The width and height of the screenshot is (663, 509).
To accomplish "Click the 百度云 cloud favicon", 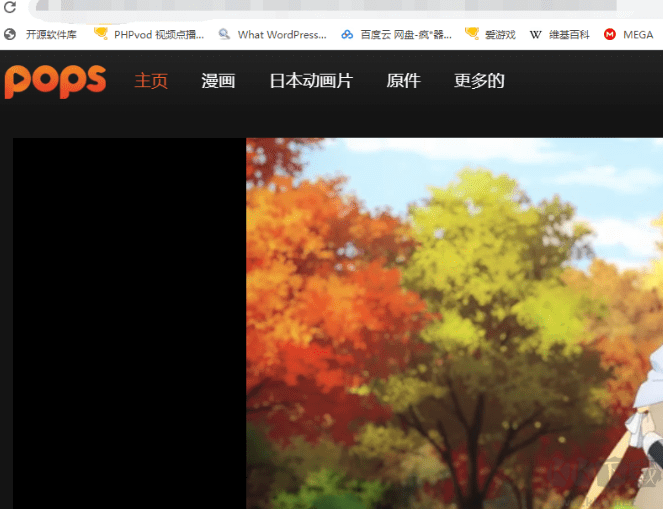I will (x=347, y=35).
